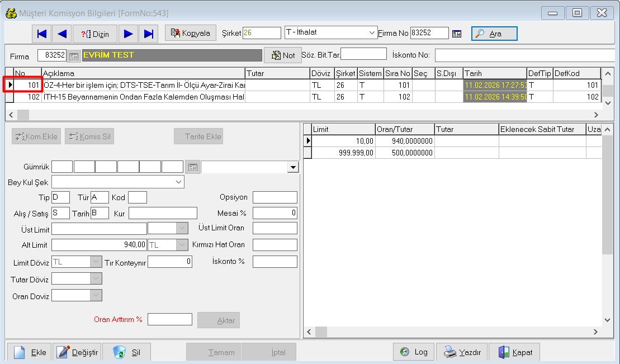Click the Kopyala copy button
The height and width of the screenshot is (364, 620).
point(191,34)
